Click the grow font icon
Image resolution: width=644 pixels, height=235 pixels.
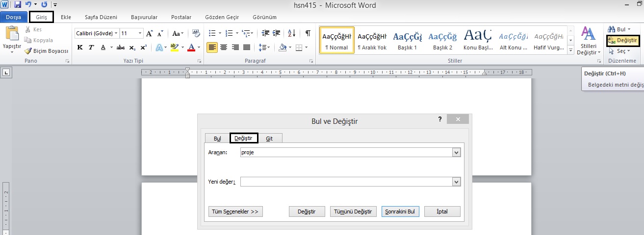(x=150, y=34)
